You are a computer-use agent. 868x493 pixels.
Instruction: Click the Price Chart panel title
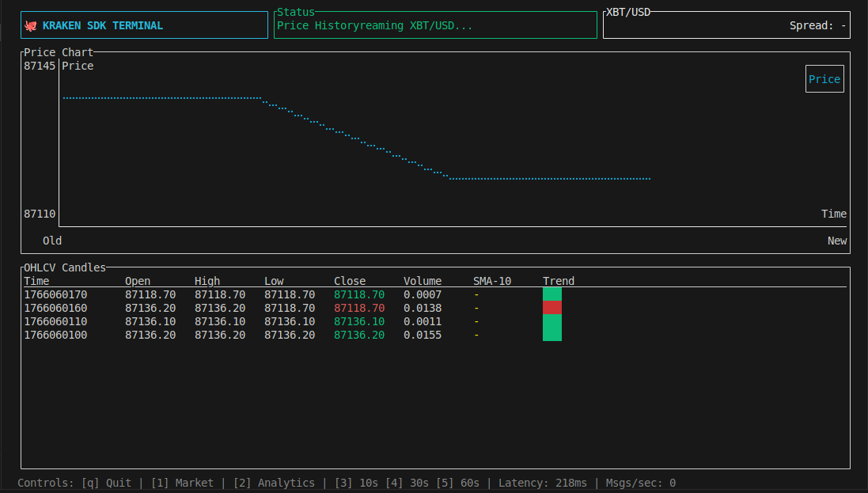(x=58, y=52)
